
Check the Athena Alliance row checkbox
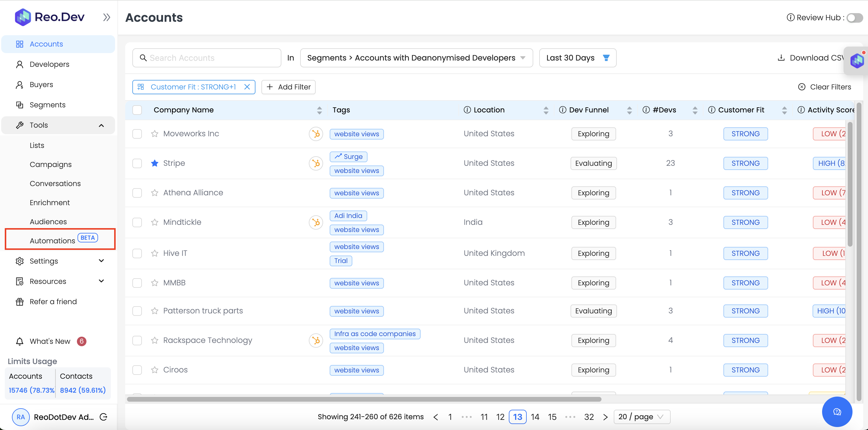tap(137, 193)
